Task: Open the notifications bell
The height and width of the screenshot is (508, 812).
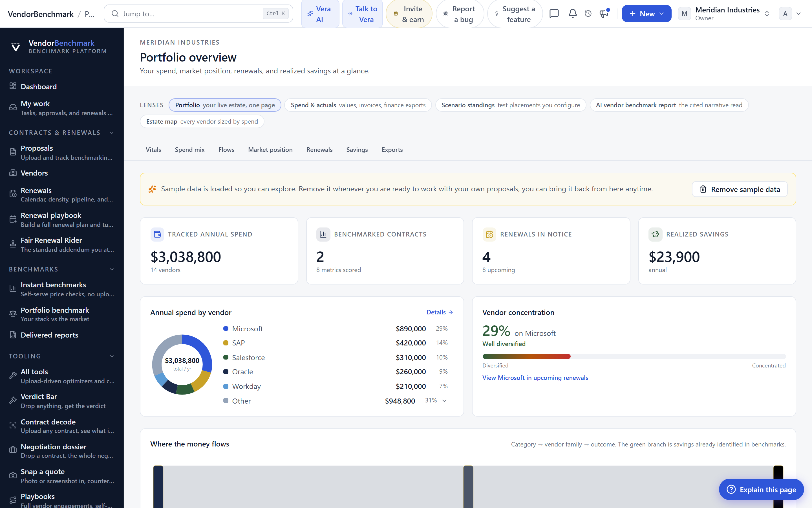Action: tap(572, 14)
